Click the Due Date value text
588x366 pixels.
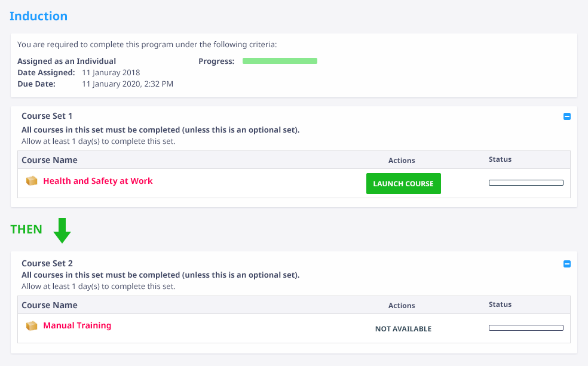(x=127, y=84)
